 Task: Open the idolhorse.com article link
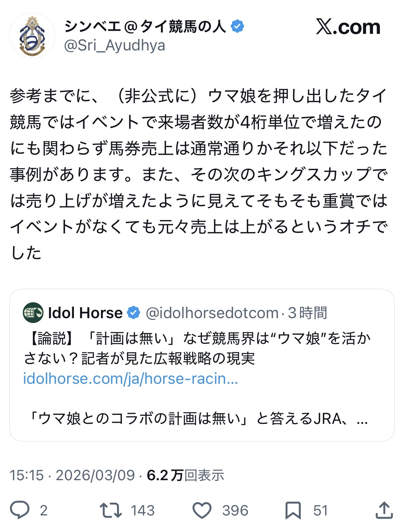click(131, 379)
